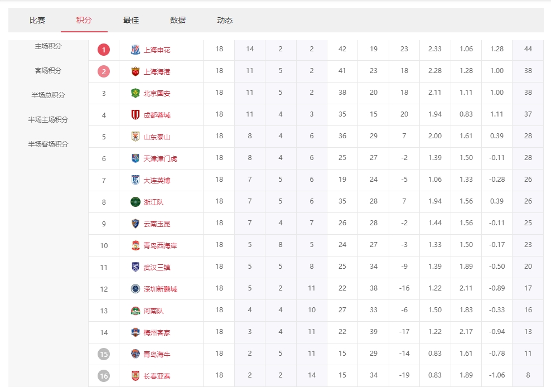Viewport: 551px width, 392px height.
Task: Click the red rank 1 badge
Action: point(104,50)
